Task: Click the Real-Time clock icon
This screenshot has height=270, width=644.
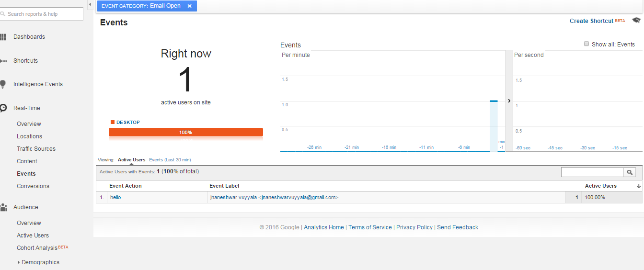Action: tap(3, 108)
